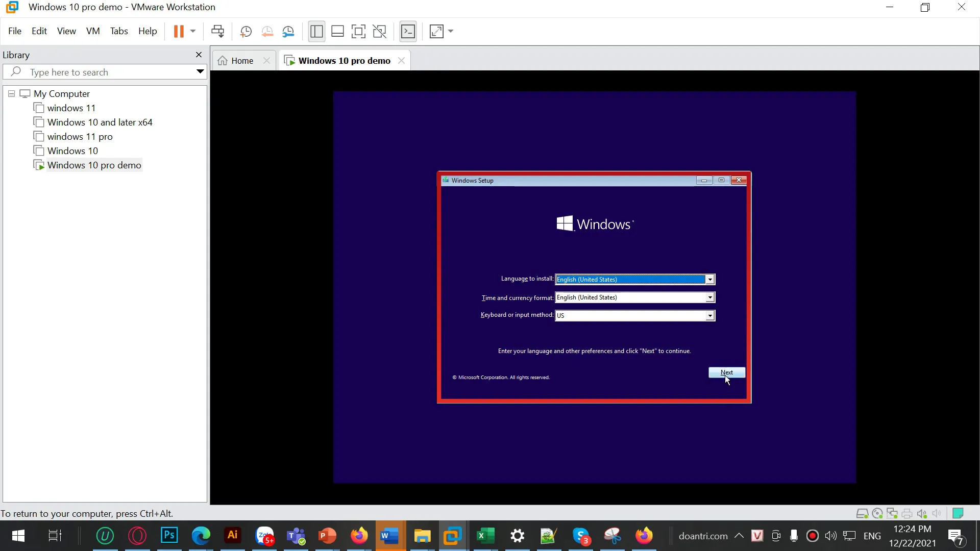Screen dimensions: 980x551
Task: Select windows 11 pro in library
Action: [80, 137]
